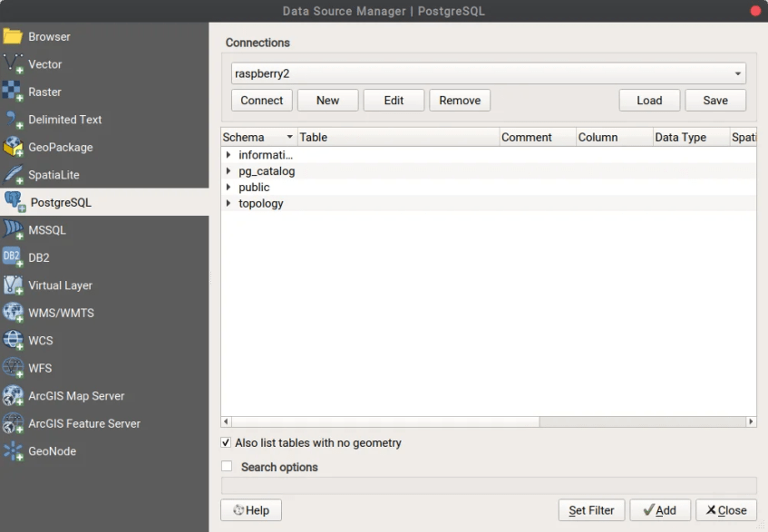Click the ArcGIS Map Server icon

click(14, 395)
